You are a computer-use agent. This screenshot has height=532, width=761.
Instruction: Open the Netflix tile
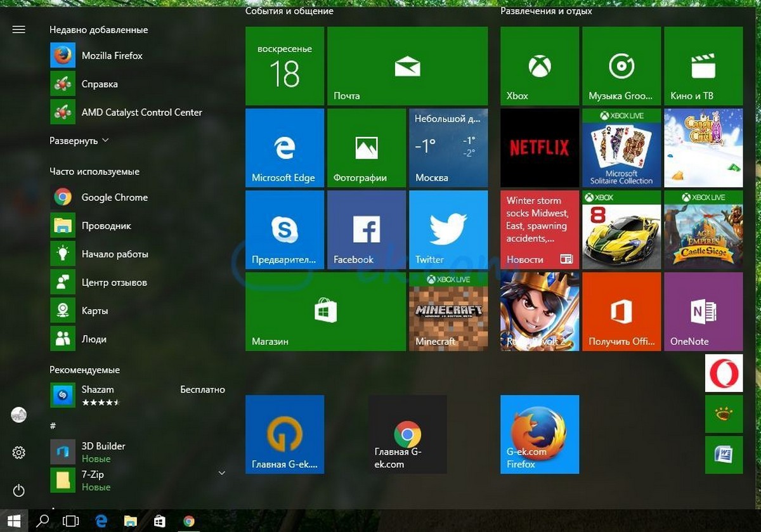point(540,148)
